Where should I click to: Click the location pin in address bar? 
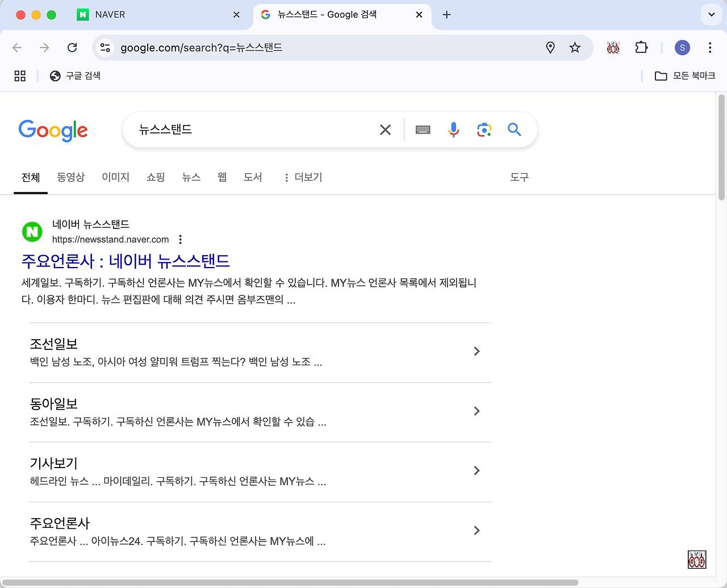(x=550, y=48)
